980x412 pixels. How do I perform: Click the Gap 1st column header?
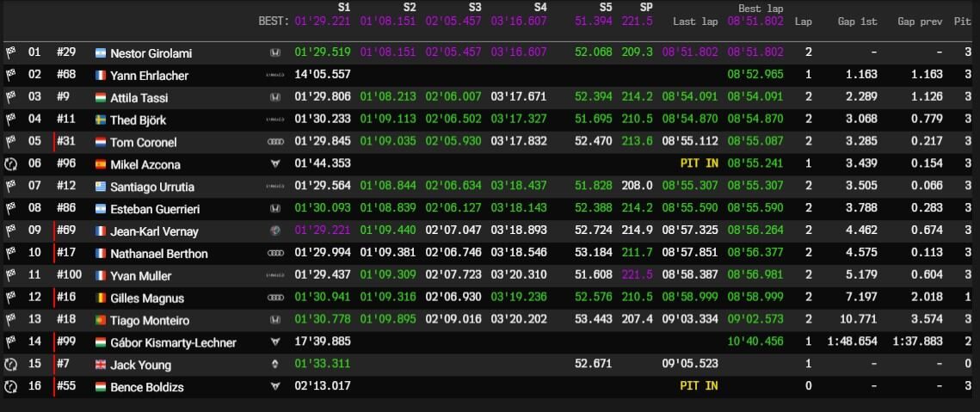coord(857,20)
